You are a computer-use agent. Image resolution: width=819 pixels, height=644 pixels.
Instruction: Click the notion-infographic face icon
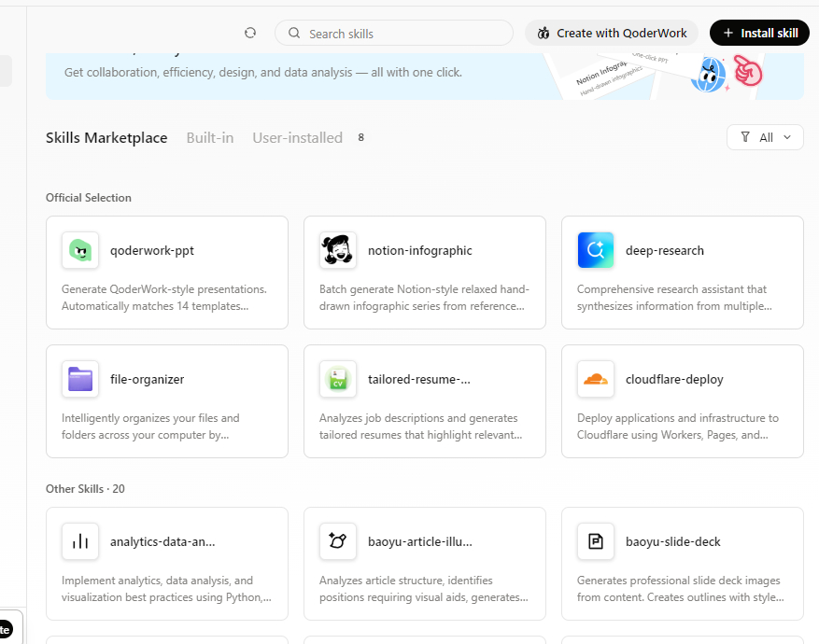pyautogui.click(x=337, y=250)
